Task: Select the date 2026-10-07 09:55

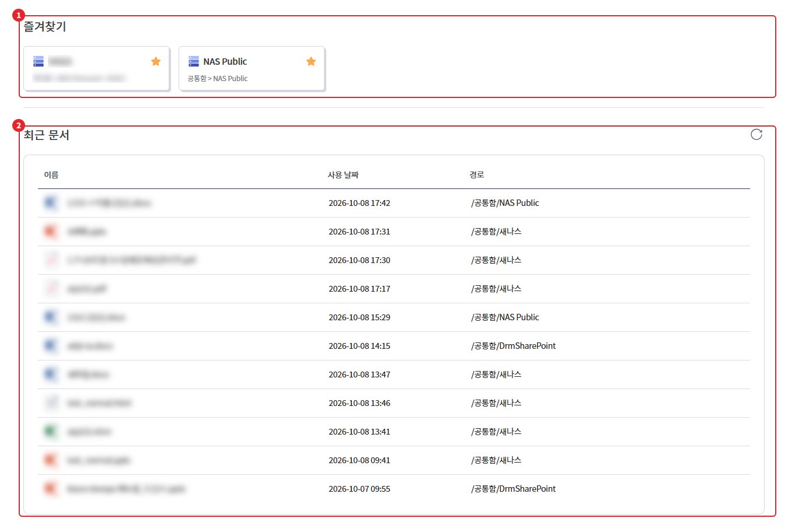Action: [x=360, y=489]
